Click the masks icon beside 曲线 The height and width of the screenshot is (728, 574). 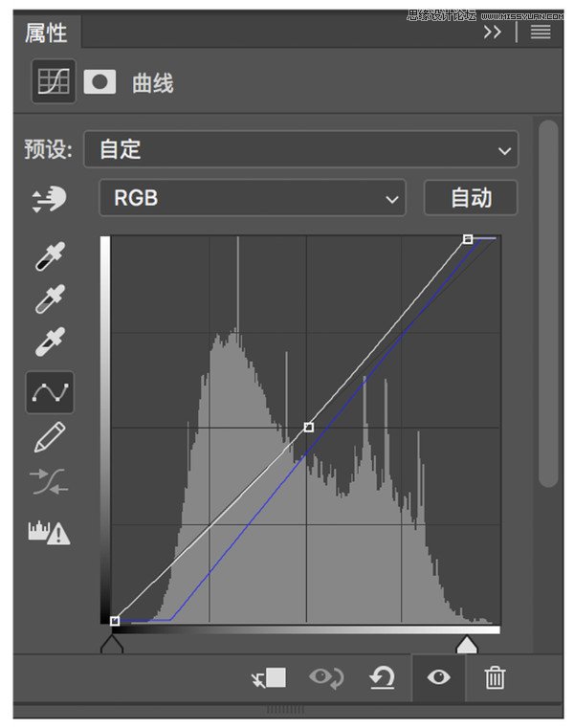click(99, 82)
